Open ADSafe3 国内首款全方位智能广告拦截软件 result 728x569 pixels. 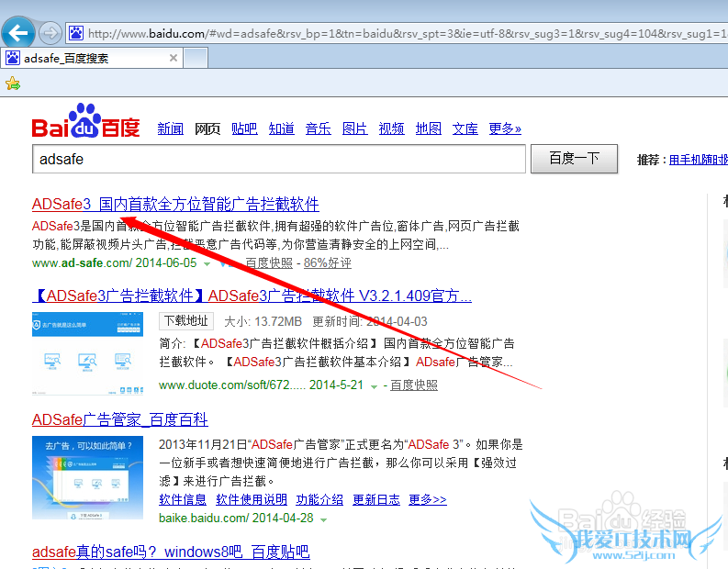(175, 205)
